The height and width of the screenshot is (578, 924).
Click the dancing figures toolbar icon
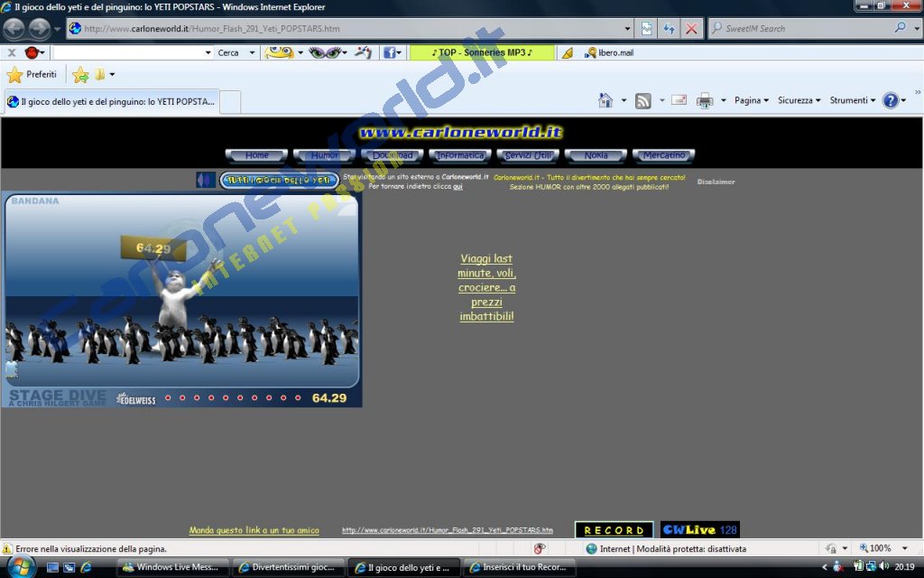pos(363,52)
